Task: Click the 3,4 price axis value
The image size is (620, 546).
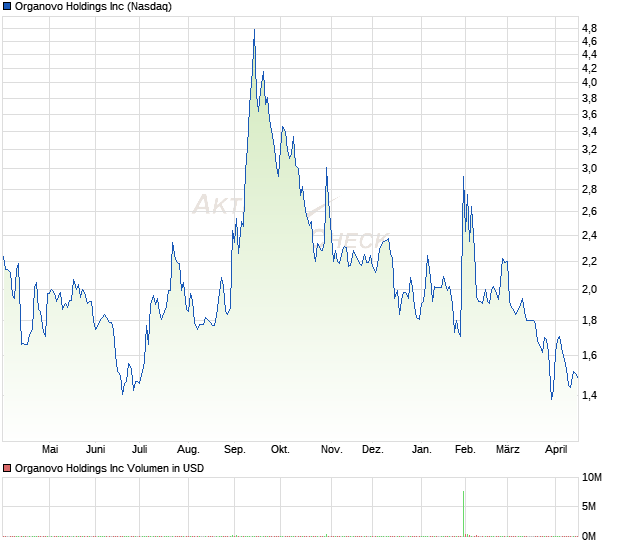Action: point(589,131)
